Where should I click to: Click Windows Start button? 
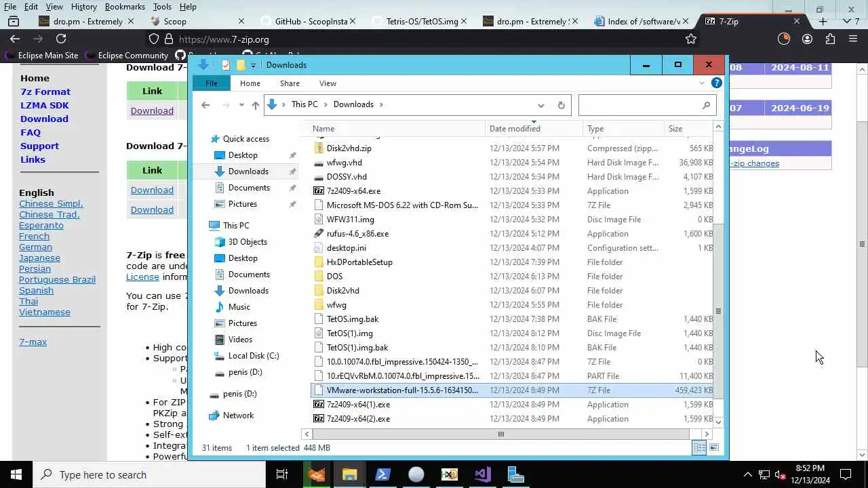(x=16, y=474)
